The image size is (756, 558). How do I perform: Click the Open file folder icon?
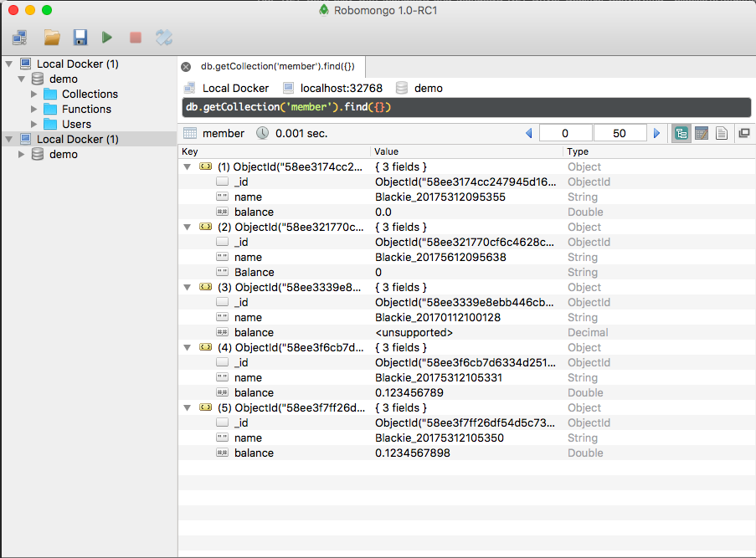(x=52, y=37)
